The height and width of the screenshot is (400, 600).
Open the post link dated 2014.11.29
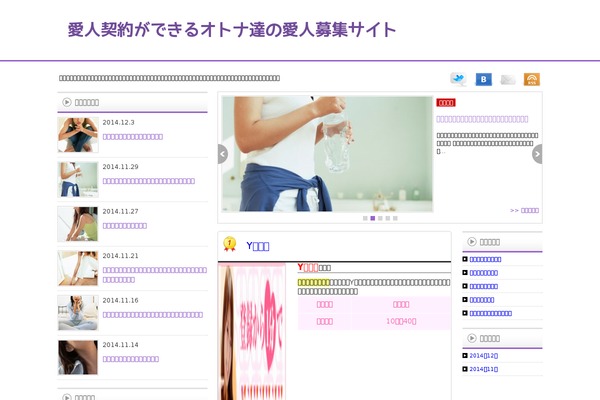(x=149, y=181)
